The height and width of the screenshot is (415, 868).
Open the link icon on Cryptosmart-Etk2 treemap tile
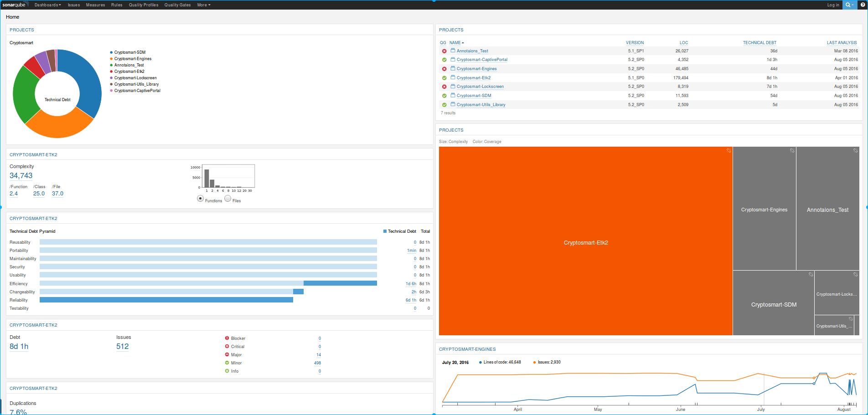(728, 150)
